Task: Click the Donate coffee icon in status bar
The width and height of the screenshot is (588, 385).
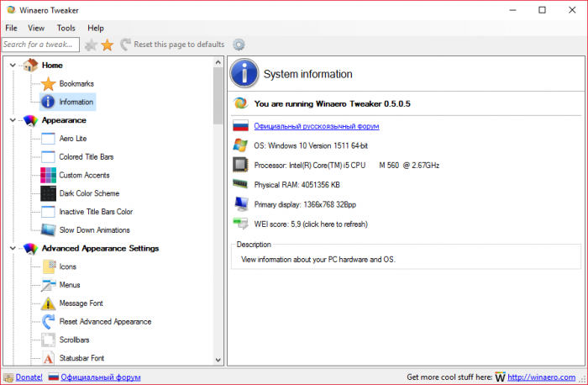Action: pyautogui.click(x=8, y=377)
